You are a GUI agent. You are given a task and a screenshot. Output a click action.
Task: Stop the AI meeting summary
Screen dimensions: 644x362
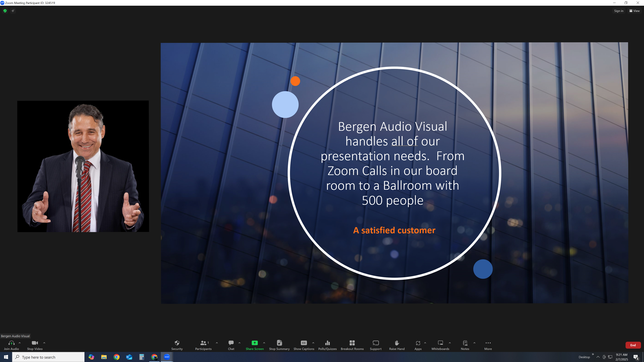(x=279, y=345)
